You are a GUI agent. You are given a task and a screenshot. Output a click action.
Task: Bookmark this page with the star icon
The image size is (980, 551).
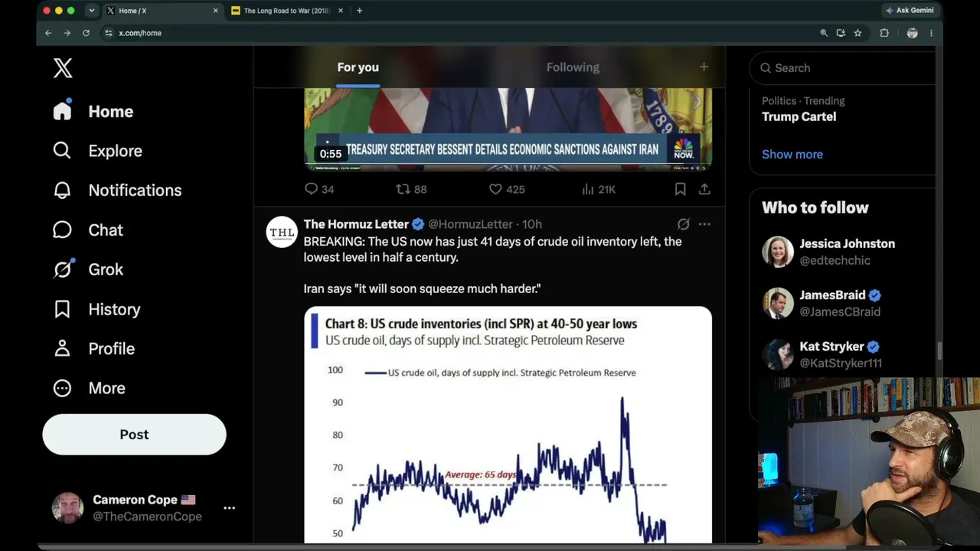tap(857, 33)
